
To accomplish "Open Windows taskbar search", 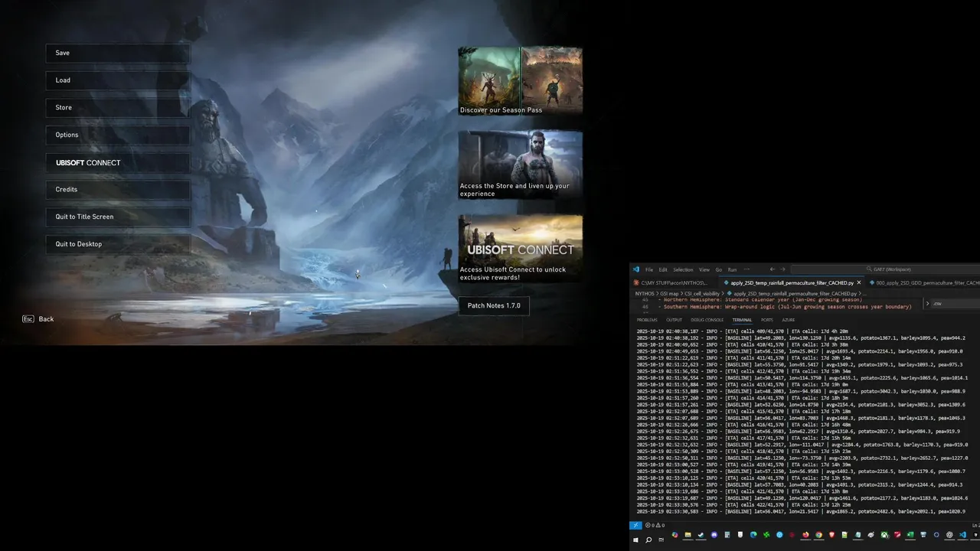I will point(648,540).
